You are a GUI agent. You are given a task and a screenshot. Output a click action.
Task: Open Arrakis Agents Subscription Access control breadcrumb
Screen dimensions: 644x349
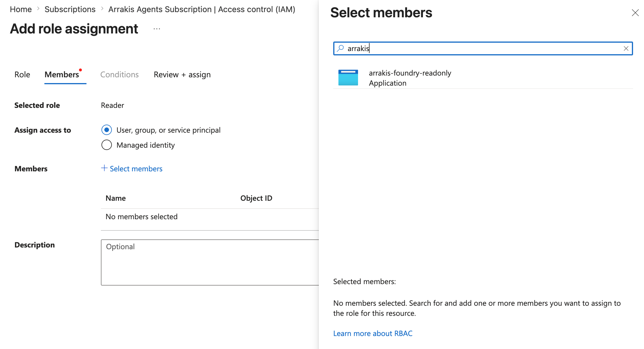tap(202, 9)
